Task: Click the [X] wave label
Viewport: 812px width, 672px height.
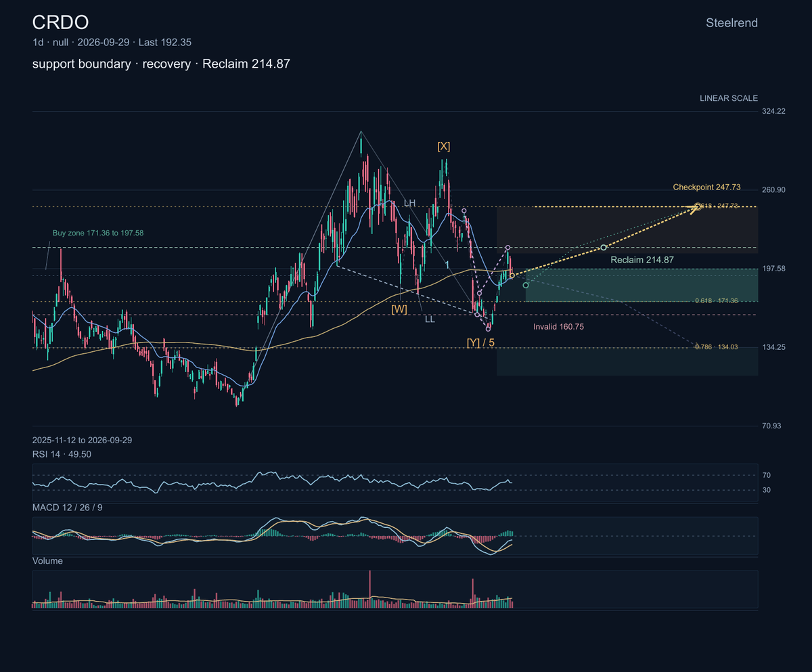Action: tap(444, 146)
